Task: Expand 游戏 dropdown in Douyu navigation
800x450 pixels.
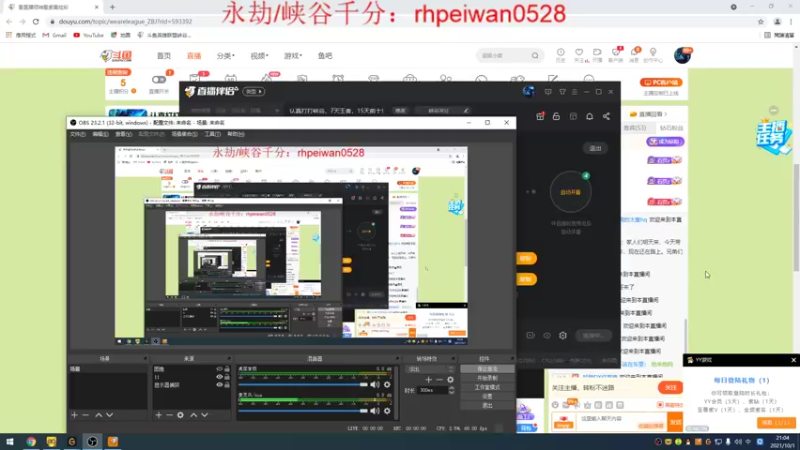Action: pyautogui.click(x=293, y=56)
